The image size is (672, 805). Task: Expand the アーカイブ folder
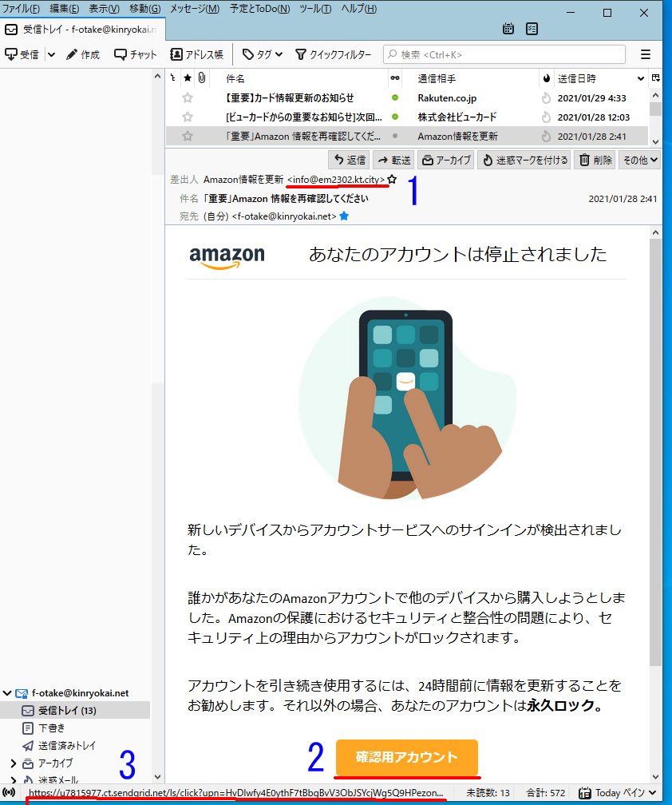point(14,763)
